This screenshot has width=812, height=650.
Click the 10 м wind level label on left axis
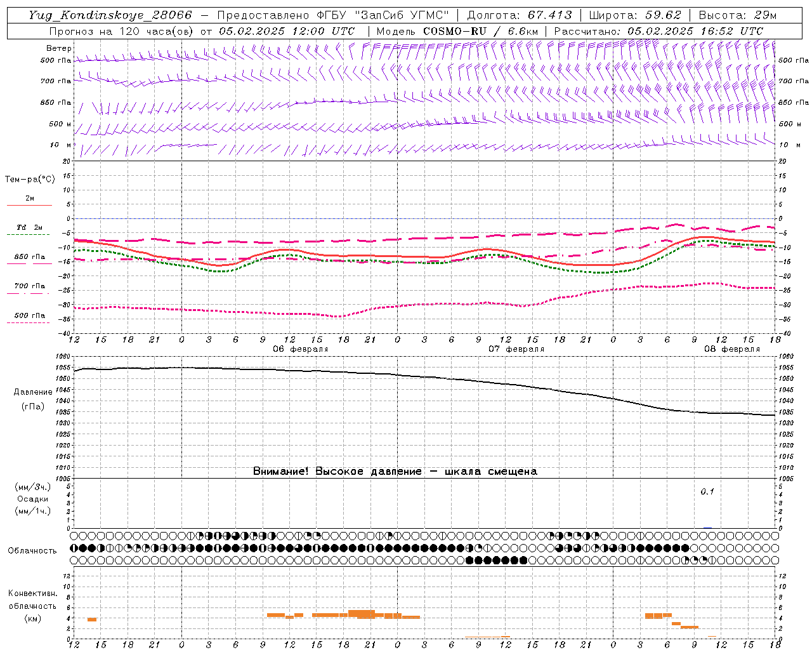[x=62, y=145]
